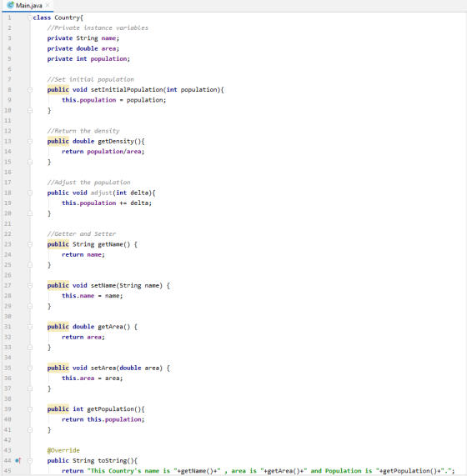Click fold end marker at line 25
The image size is (467, 476).
(x=30, y=265)
